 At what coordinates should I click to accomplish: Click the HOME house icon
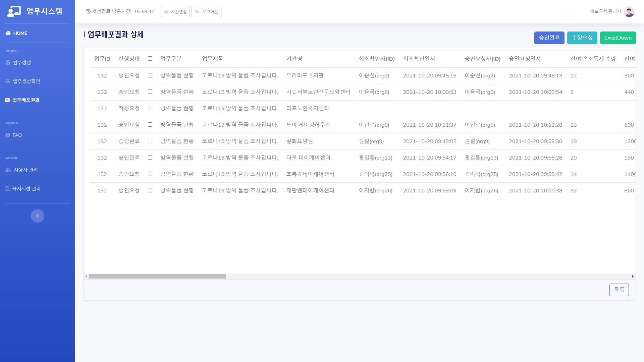(8, 33)
